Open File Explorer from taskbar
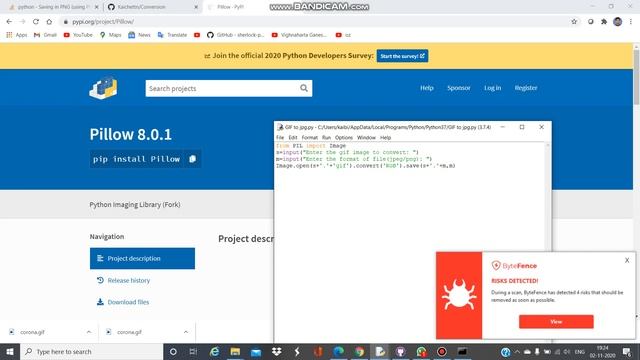Viewport: 640px width, 360px height. [235, 351]
